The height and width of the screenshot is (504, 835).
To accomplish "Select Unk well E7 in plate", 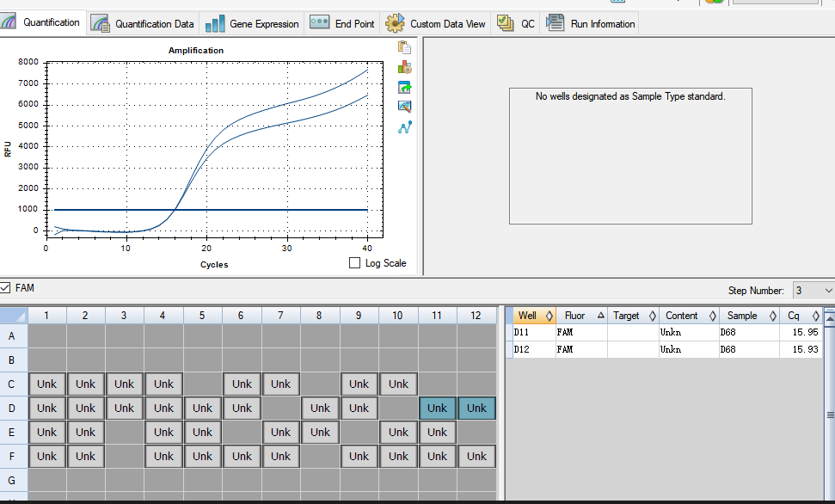I will (280, 432).
